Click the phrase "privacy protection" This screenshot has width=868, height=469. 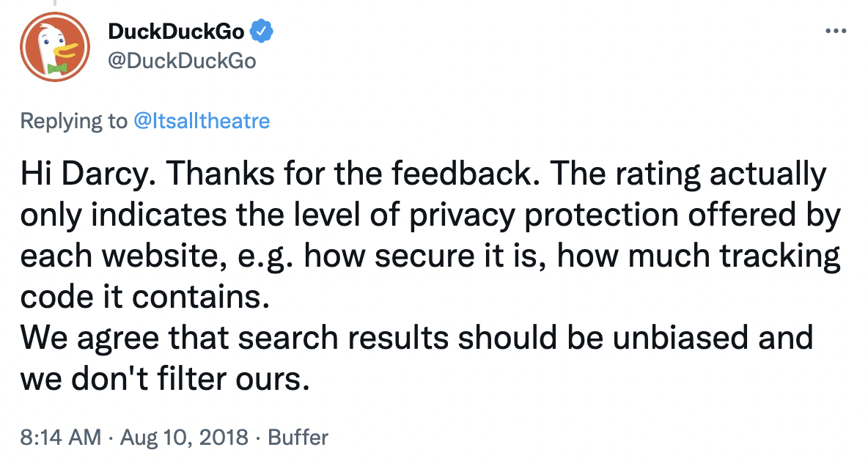(544, 215)
